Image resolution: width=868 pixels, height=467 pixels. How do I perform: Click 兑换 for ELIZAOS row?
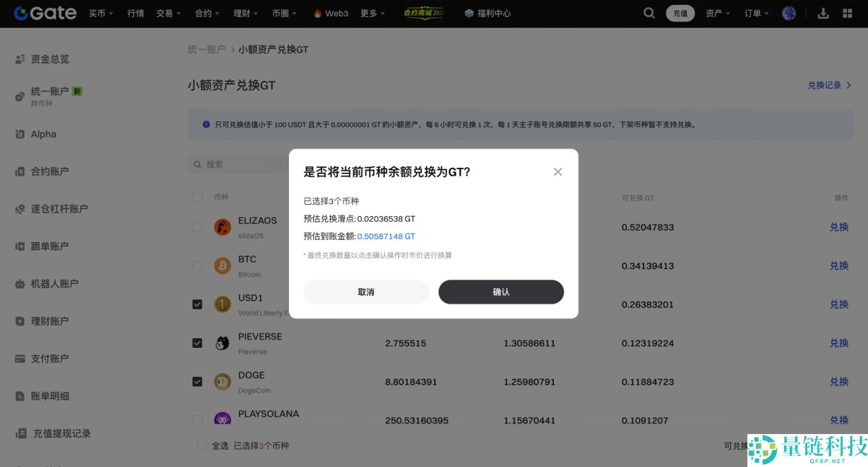click(839, 227)
